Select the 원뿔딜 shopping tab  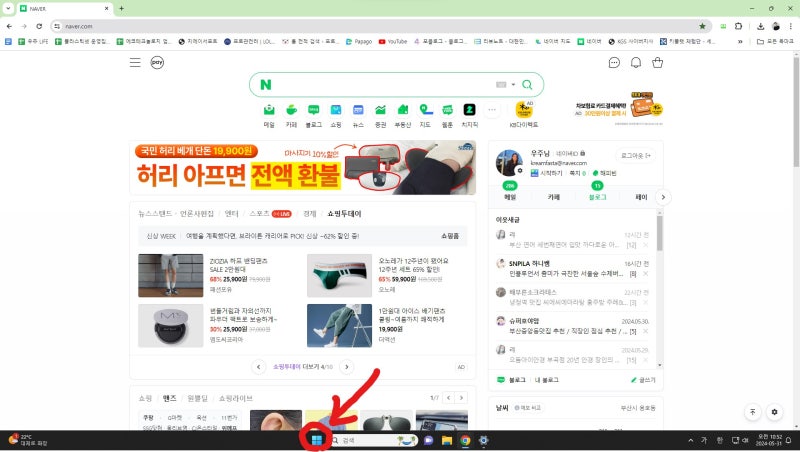(197, 398)
